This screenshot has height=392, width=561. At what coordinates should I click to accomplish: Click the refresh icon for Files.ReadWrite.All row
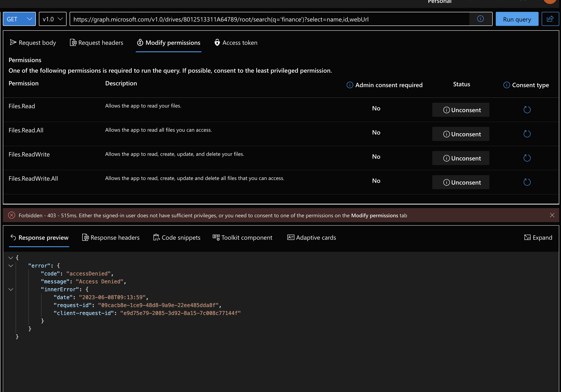527,182
